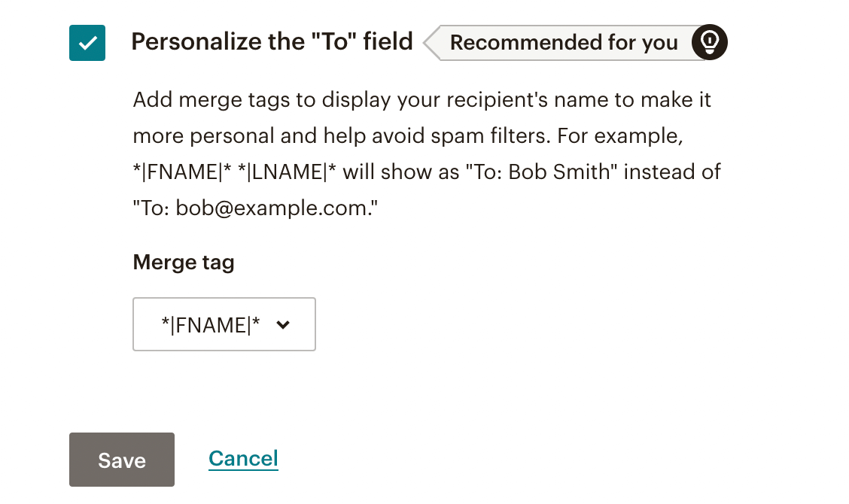Image resolution: width=849 pixels, height=504 pixels.
Task: Open the Merge tag dropdown
Action: (224, 324)
